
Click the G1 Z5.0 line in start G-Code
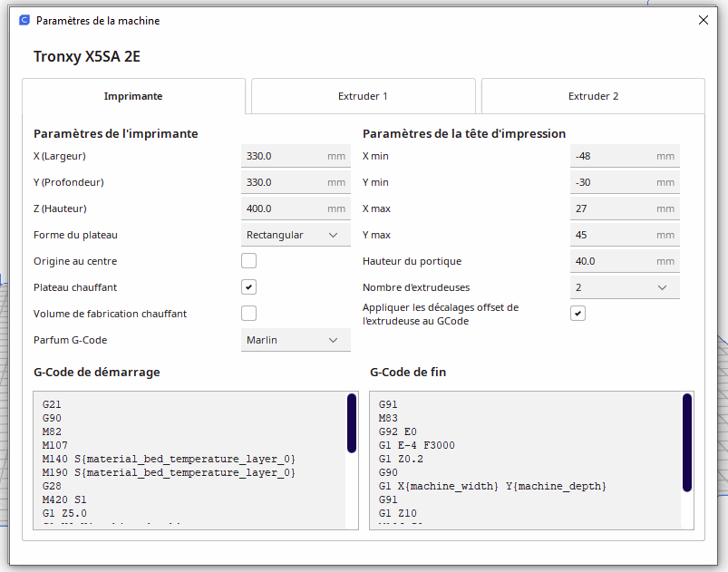pos(64,513)
